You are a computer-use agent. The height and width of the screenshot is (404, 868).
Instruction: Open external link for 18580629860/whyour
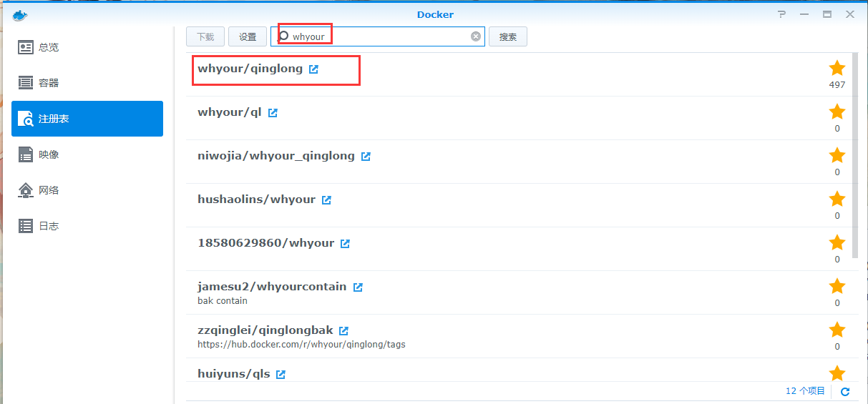pos(345,244)
